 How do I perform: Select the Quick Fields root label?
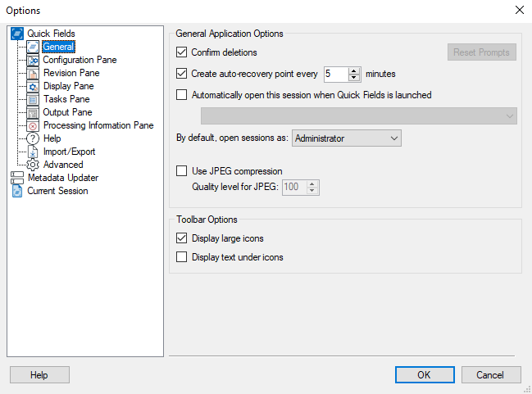coord(51,34)
